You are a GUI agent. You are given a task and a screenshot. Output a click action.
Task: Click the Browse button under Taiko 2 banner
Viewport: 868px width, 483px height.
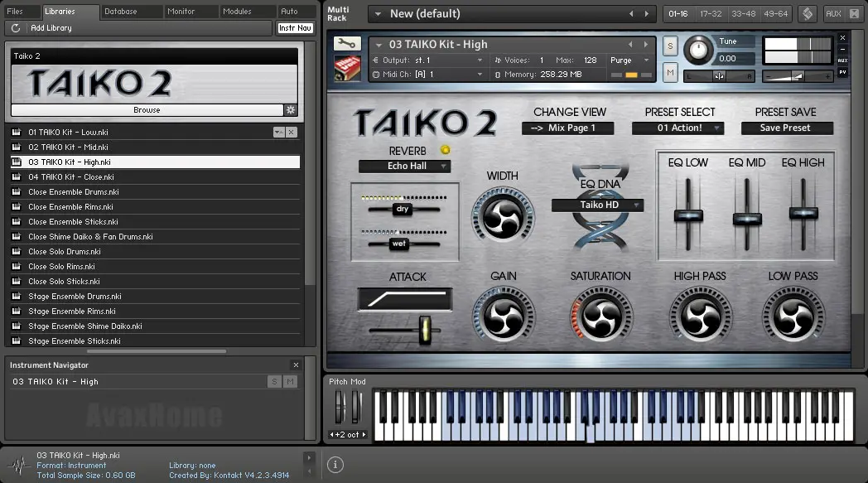coord(147,109)
